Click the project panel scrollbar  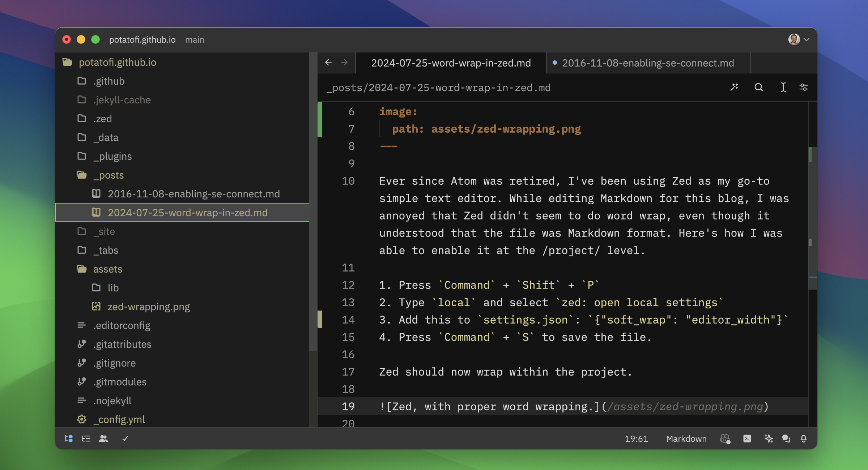tap(313, 202)
